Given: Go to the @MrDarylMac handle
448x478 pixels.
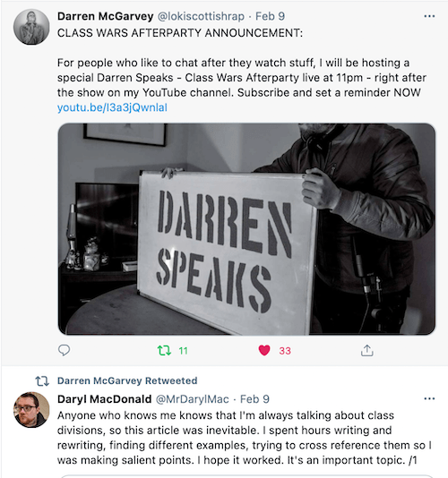Looking at the screenshot, I should point(193,399).
